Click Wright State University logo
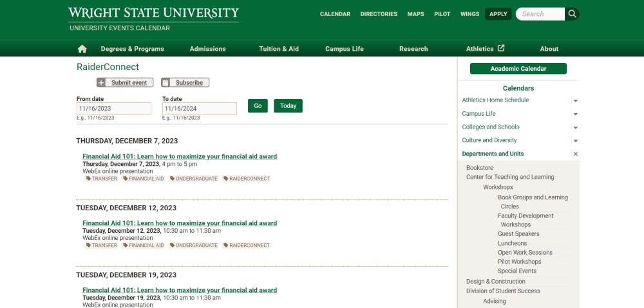This screenshot has height=308, width=644. point(154,13)
